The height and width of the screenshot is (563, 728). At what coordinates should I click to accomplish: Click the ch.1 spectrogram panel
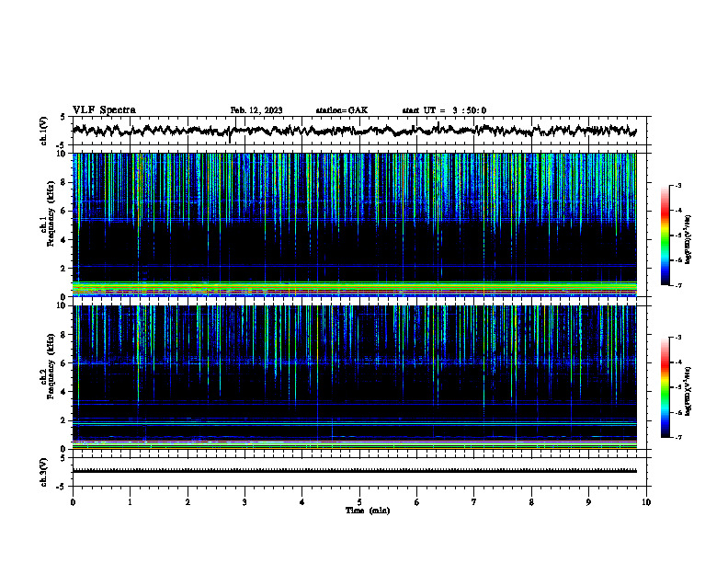354,224
